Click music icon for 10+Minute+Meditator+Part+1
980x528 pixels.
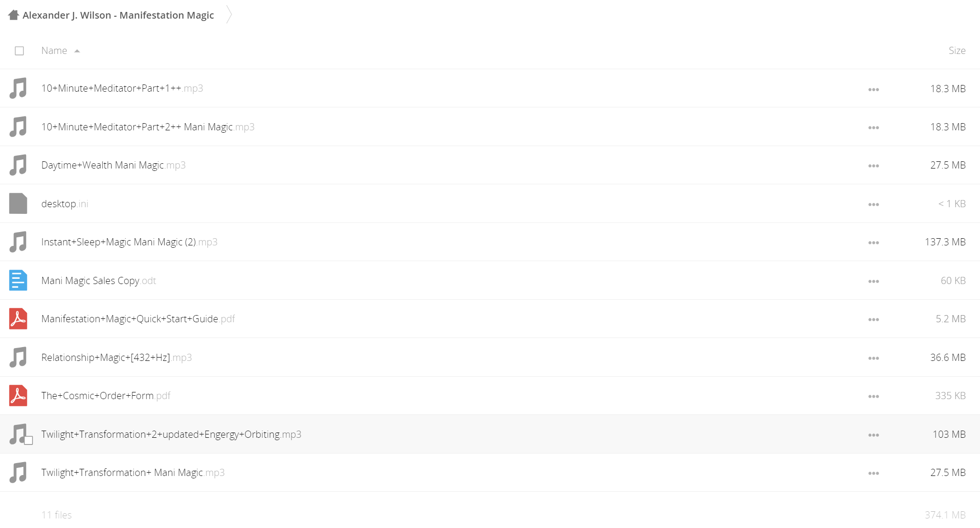pyautogui.click(x=18, y=88)
